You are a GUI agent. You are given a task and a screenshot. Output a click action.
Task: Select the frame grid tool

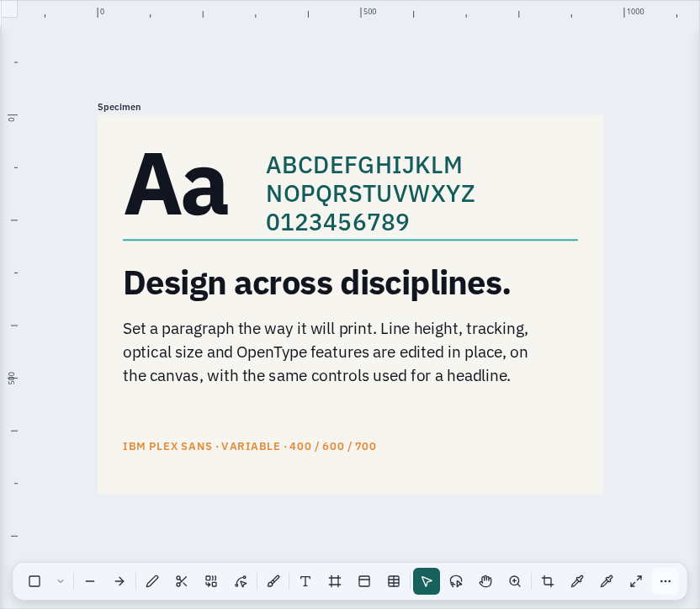(x=335, y=581)
